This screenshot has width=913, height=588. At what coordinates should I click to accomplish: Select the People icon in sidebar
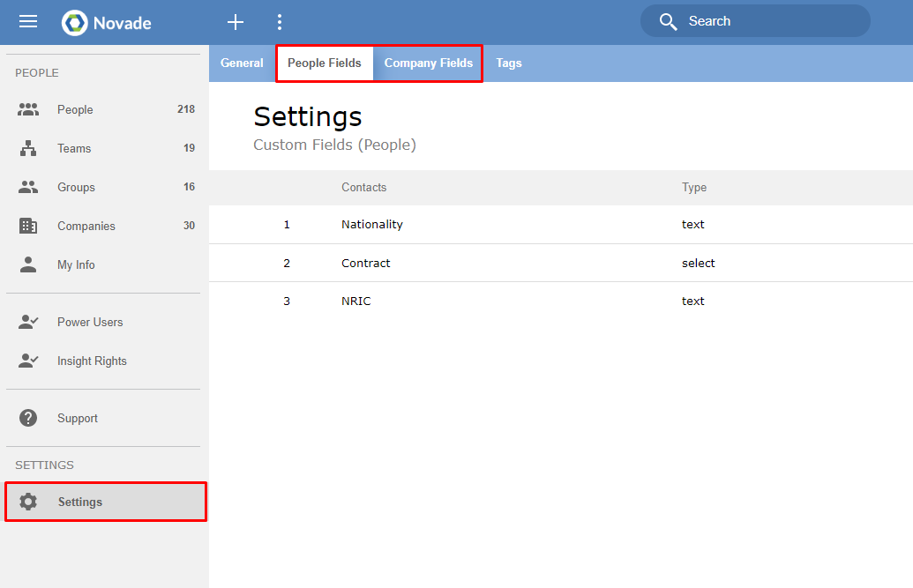(29, 109)
